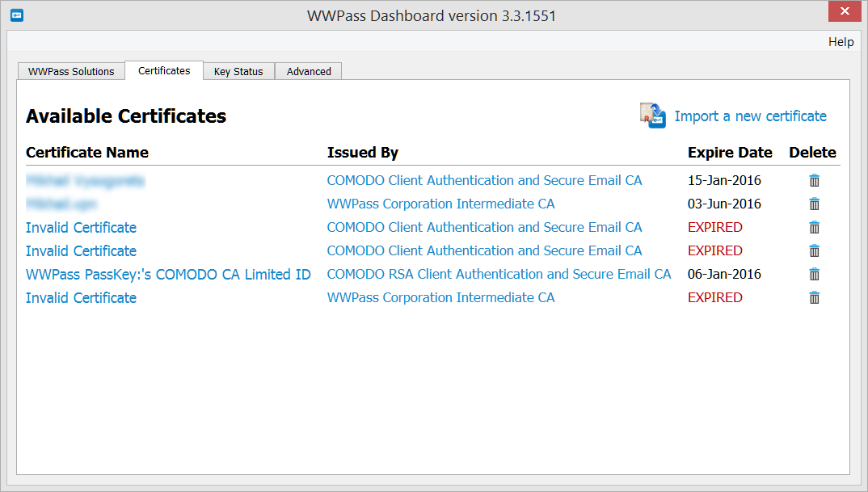Delete the first expired Invalid Certificate
Image resolution: width=868 pixels, height=492 pixels.
[814, 227]
